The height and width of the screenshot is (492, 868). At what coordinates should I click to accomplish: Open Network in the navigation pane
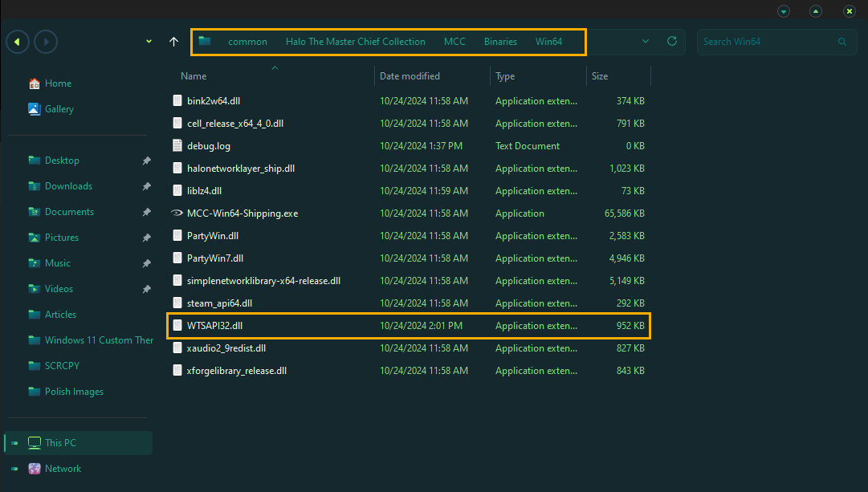coord(63,469)
